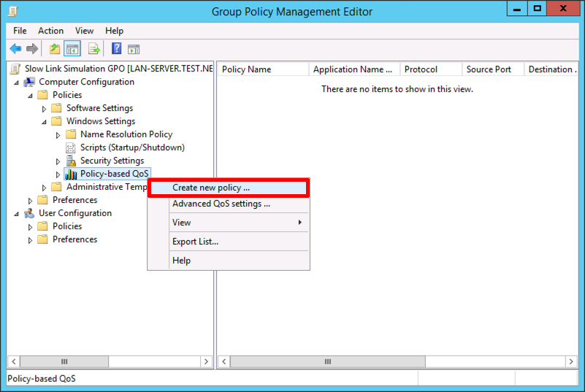Collapse the Windows Settings node
This screenshot has height=392, width=585.
click(44, 122)
